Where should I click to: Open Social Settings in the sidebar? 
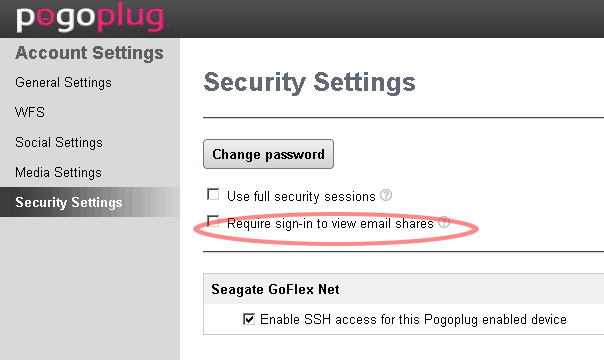(59, 142)
